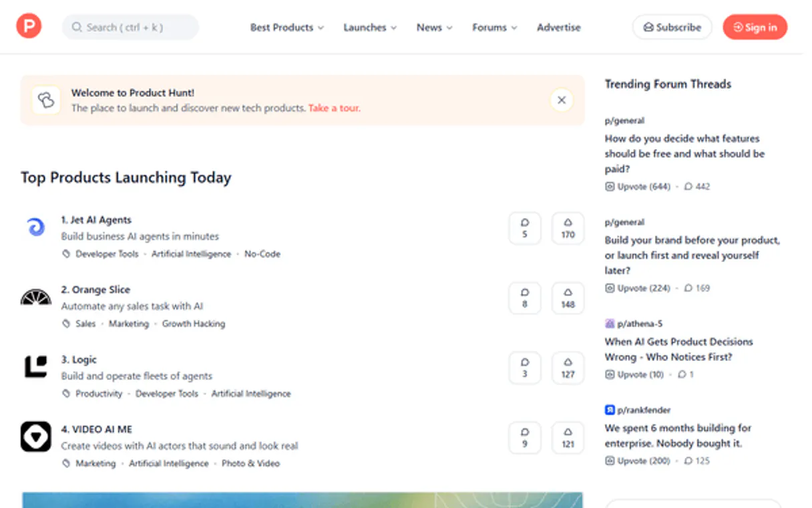The image size is (812, 508).
Task: Open thread When AI Gets Product Decisions Wrong
Action: click(678, 349)
